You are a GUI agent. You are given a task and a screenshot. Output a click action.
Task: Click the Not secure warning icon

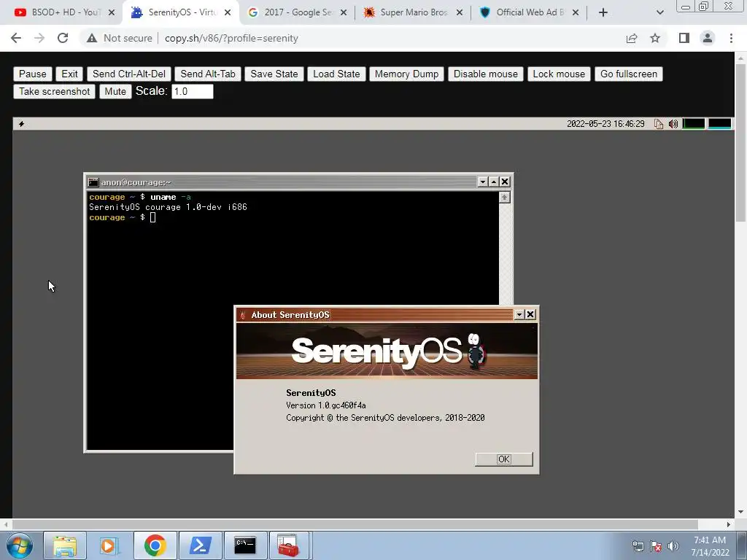coord(92,38)
